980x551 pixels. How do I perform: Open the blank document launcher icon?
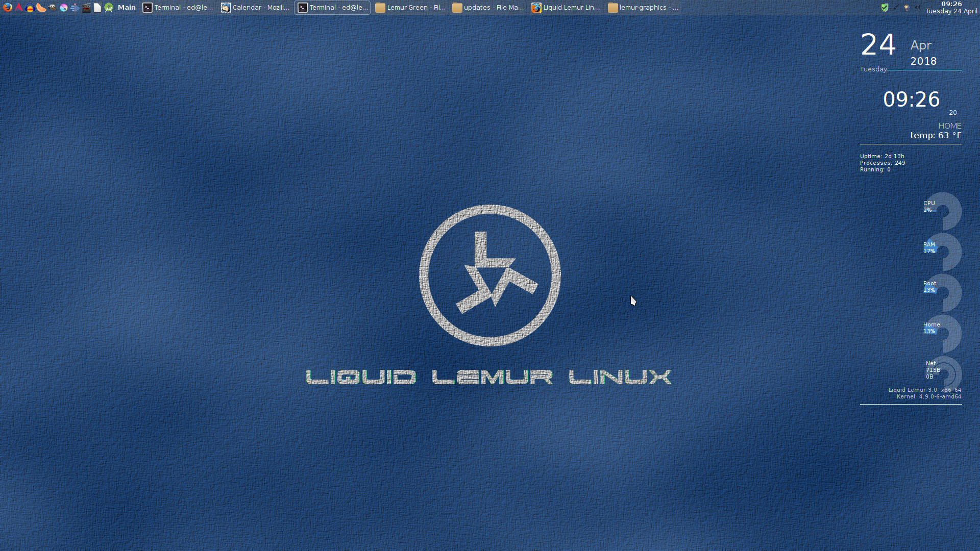click(x=97, y=8)
